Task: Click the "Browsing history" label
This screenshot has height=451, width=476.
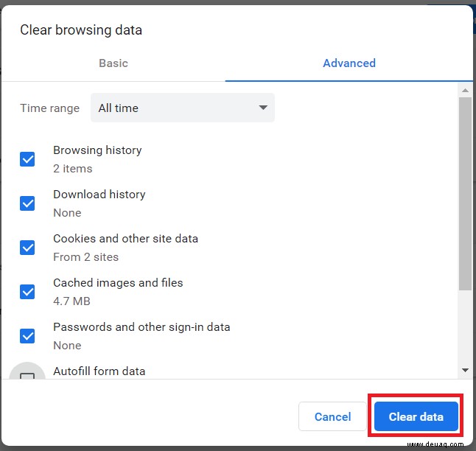Action: pyautogui.click(x=97, y=150)
